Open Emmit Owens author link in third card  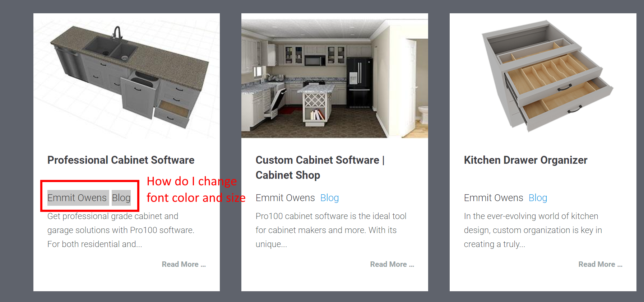[x=494, y=198]
